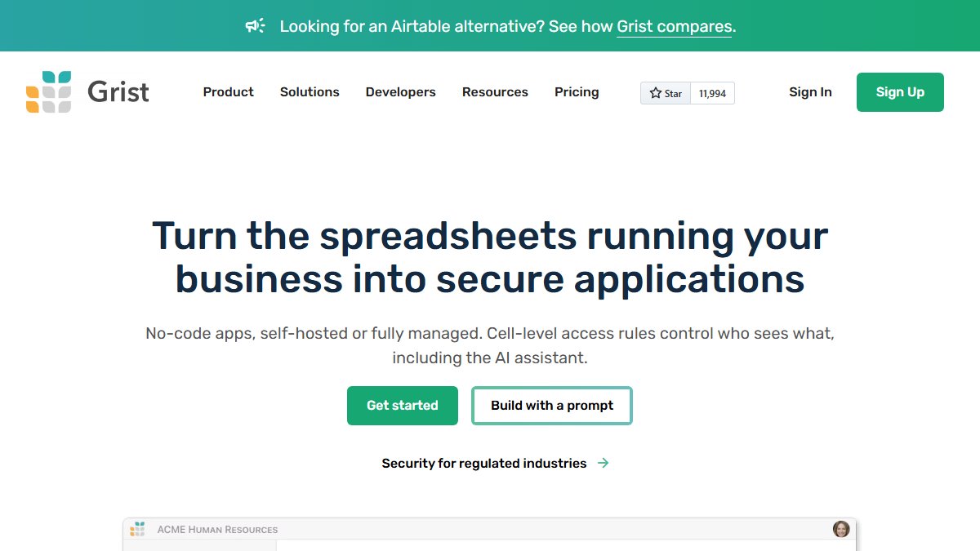Click the Grist wordmark text
The image size is (980, 551).
[x=118, y=92]
